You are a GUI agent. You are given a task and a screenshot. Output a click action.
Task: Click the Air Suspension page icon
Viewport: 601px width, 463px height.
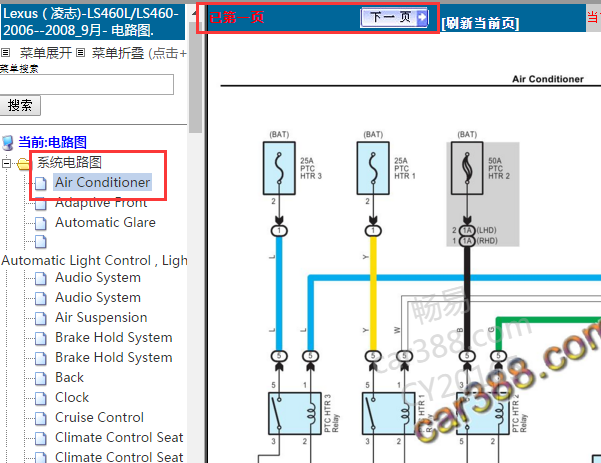click(x=41, y=319)
